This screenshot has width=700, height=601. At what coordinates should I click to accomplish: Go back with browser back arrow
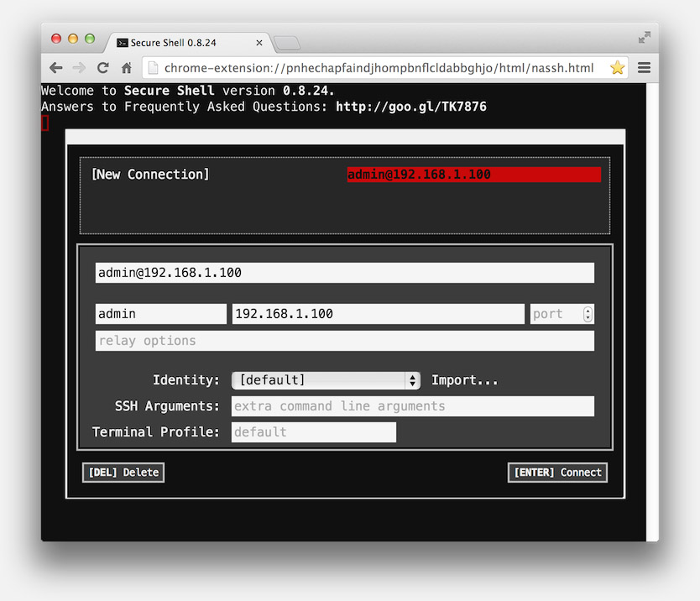[x=55, y=68]
